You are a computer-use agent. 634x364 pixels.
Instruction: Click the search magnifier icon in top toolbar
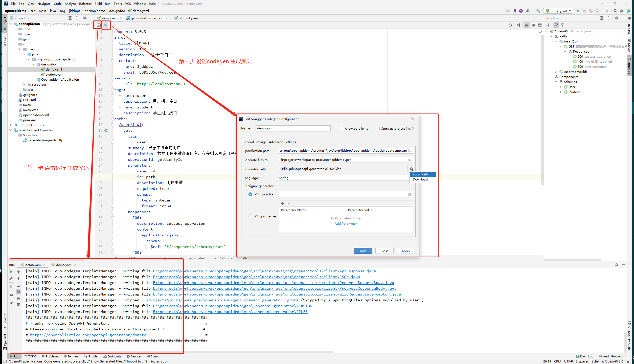click(x=615, y=11)
